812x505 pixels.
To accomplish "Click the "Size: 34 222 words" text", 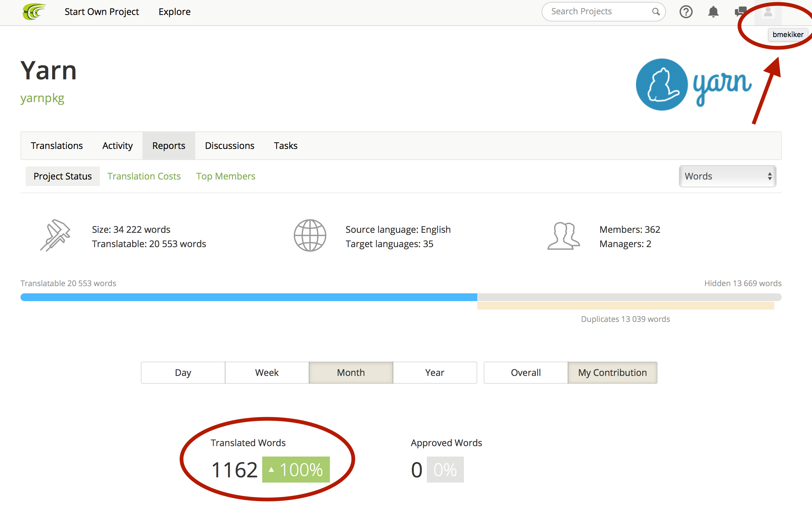I will coord(131,230).
